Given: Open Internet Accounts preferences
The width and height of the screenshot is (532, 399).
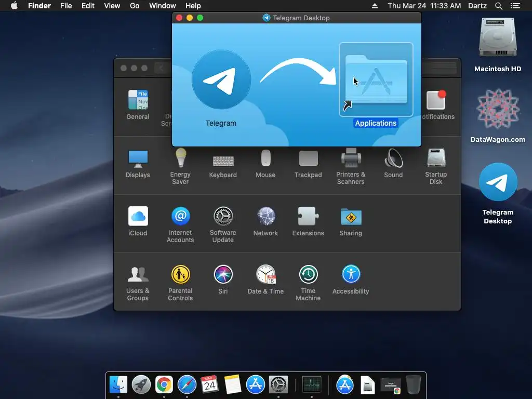Looking at the screenshot, I should (x=180, y=224).
